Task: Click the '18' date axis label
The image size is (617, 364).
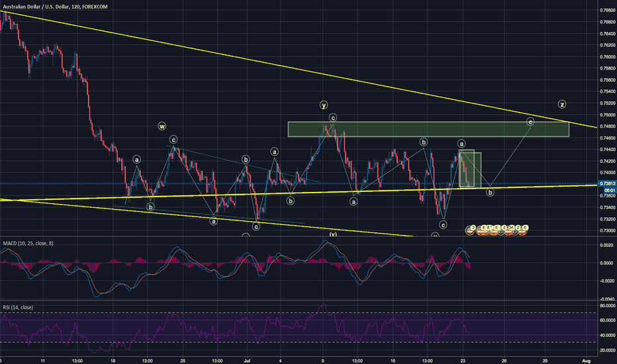Action: point(113,361)
